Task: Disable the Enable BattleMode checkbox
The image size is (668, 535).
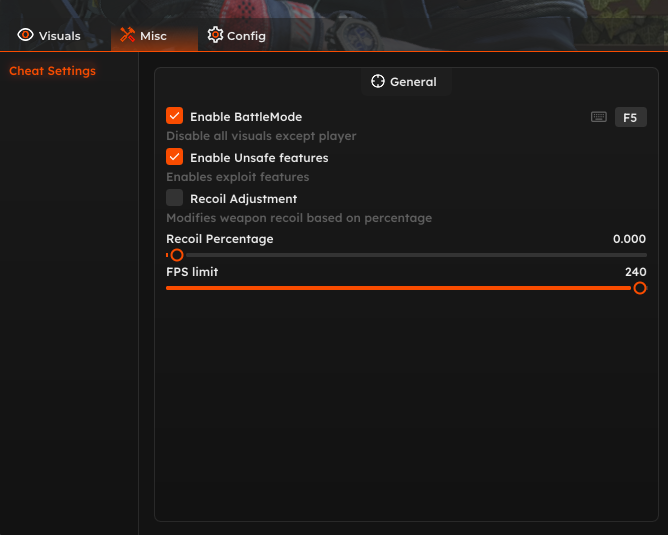Action: pos(175,116)
